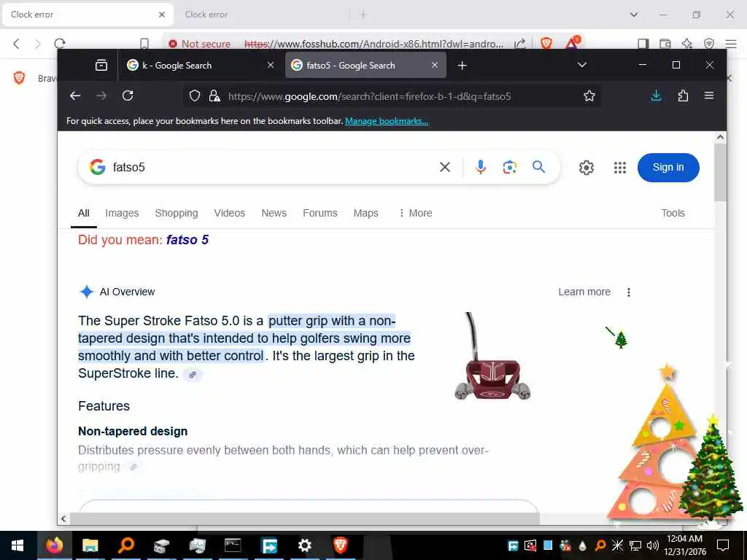The image size is (747, 560).
Task: Click the Google search text field
Action: tap(271, 167)
